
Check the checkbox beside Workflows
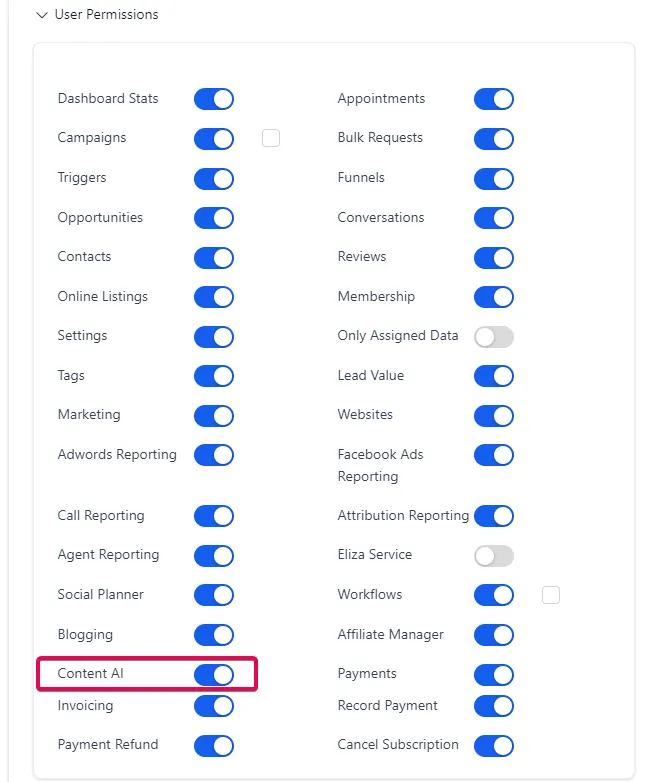pos(551,595)
